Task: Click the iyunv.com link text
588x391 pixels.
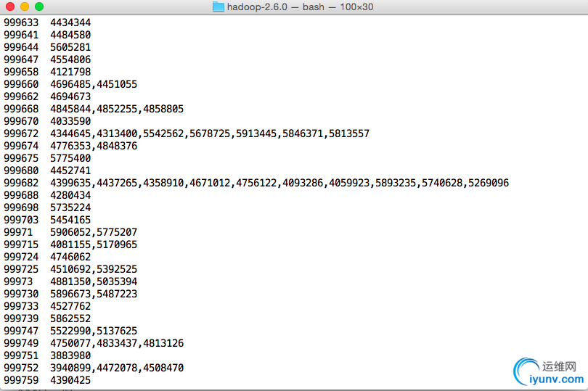Action: (x=557, y=379)
